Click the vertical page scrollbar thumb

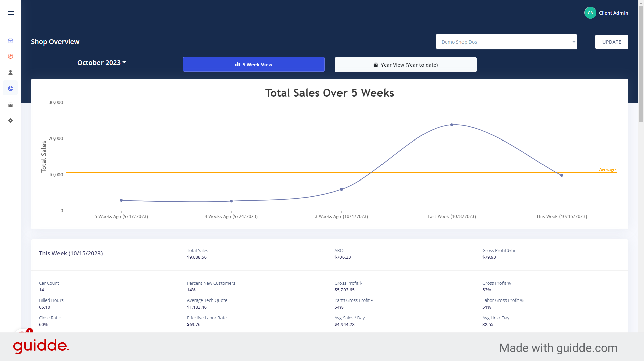point(641,64)
